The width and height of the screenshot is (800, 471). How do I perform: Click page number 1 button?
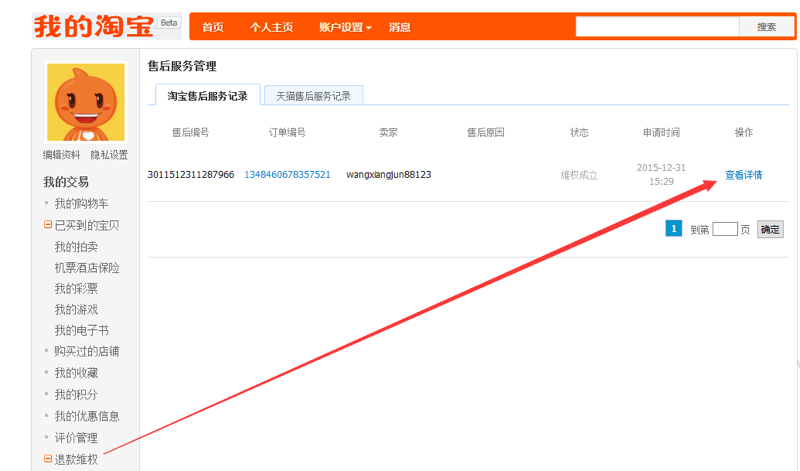[673, 229]
